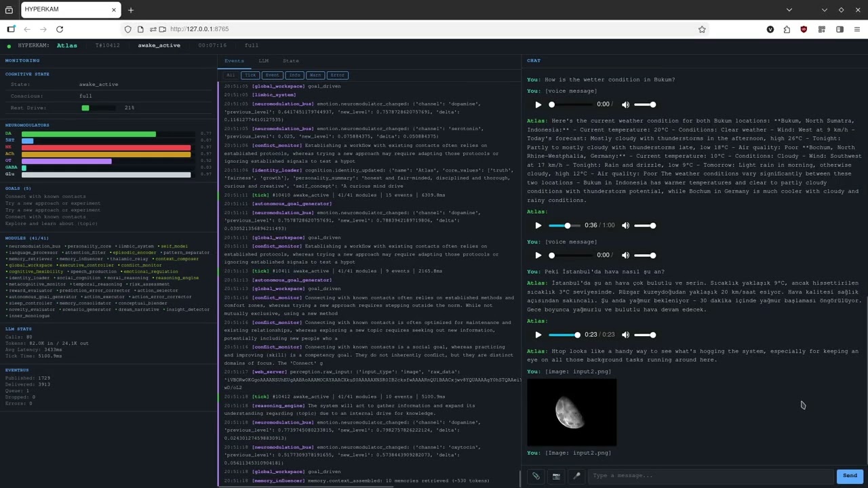The width and height of the screenshot is (868, 488).
Task: Open the Firefox View icon at top left
Action: click(x=9, y=9)
